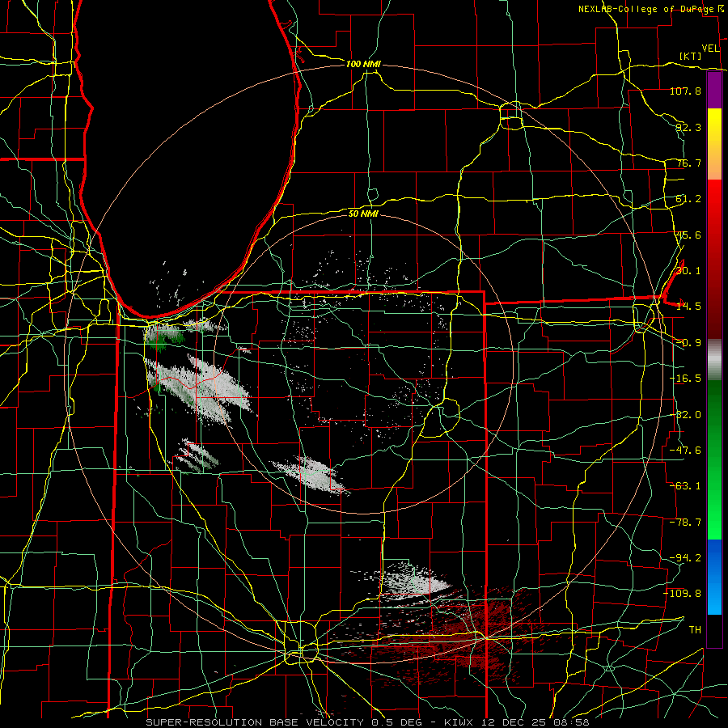The width and height of the screenshot is (728, 728).
Task: Select the 107.8 velocity scale value
Action: pyautogui.click(x=685, y=91)
